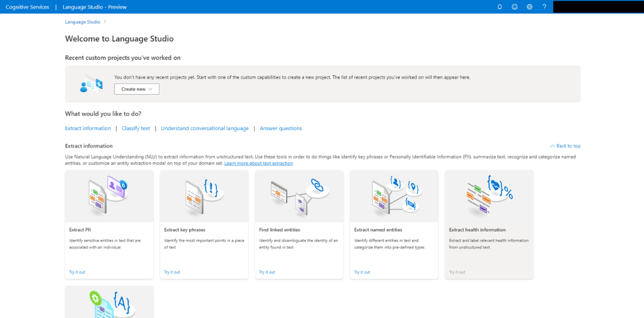Open the settings gear icon
644x318 pixels.
pyautogui.click(x=529, y=7)
